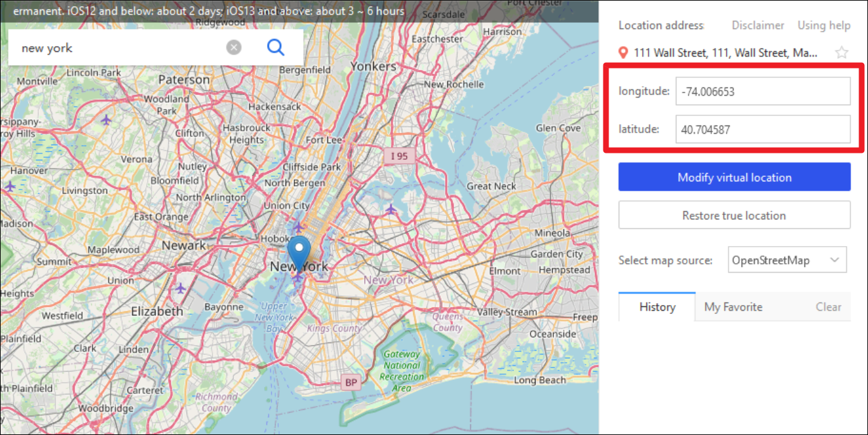Click the East Orange label on the map
Viewport: 868px width, 435px height.
(x=161, y=216)
